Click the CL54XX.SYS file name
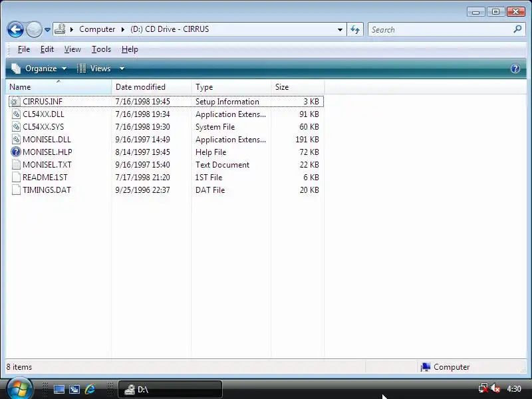 43,126
